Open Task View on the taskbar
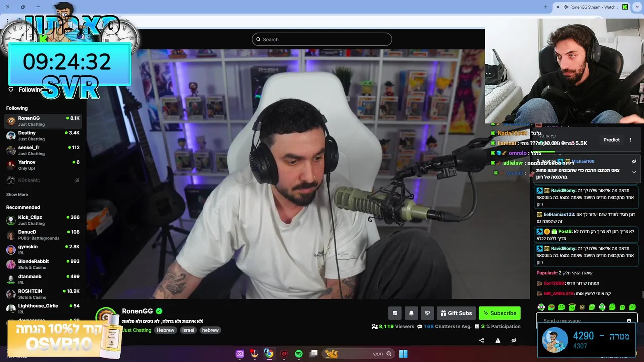 314,354
